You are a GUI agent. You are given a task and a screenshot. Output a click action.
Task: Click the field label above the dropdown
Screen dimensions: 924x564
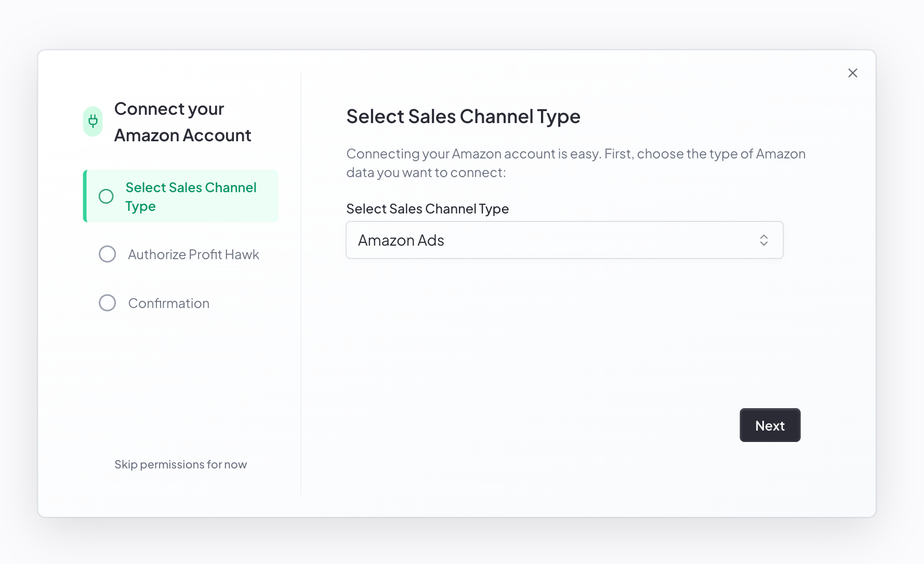427,209
